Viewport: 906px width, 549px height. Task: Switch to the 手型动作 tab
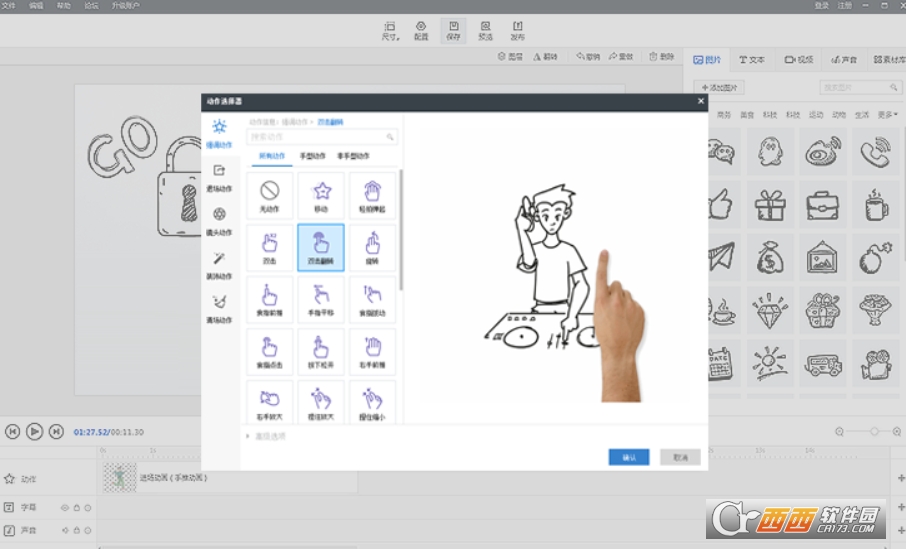(313, 156)
